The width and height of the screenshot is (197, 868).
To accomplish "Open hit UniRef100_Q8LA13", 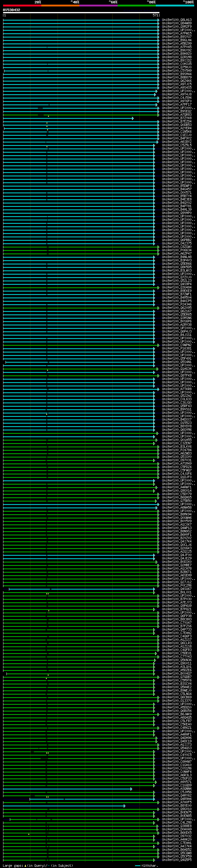I will coord(177,20).
